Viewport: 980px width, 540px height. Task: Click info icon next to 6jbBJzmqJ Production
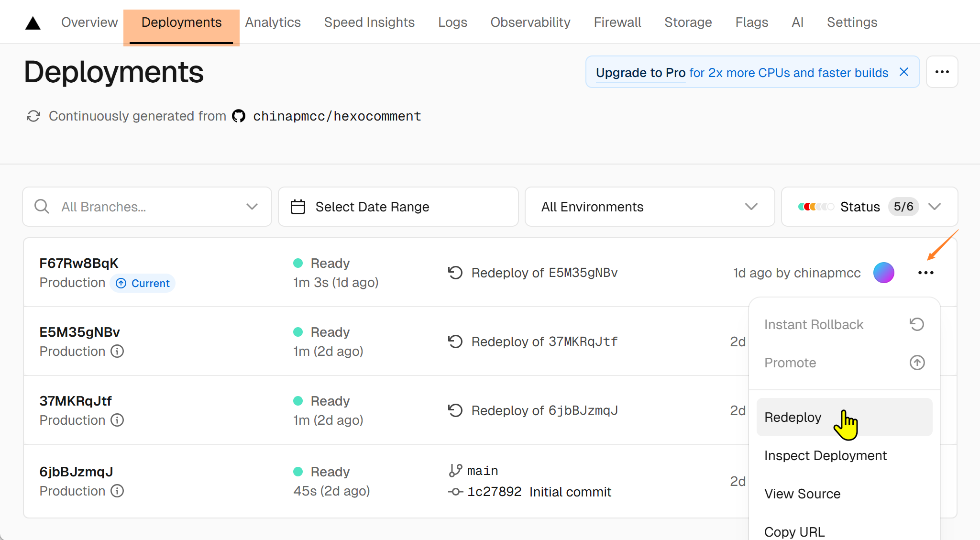[x=117, y=491]
